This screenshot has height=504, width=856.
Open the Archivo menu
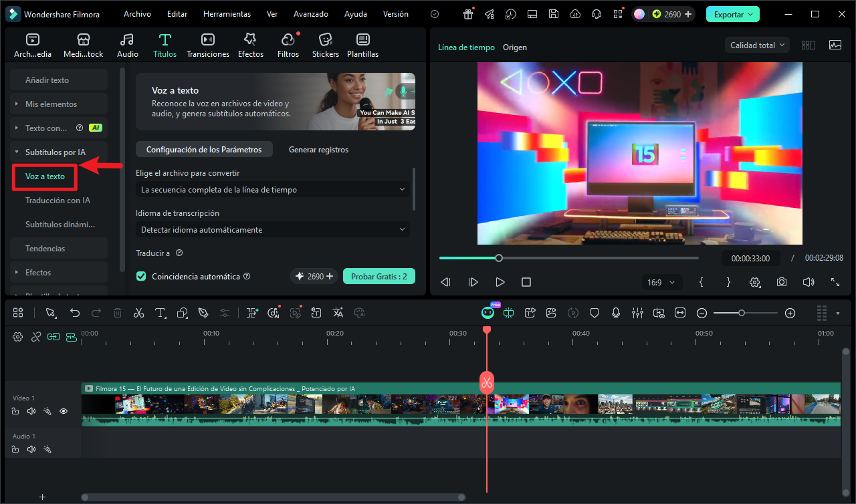click(x=137, y=14)
